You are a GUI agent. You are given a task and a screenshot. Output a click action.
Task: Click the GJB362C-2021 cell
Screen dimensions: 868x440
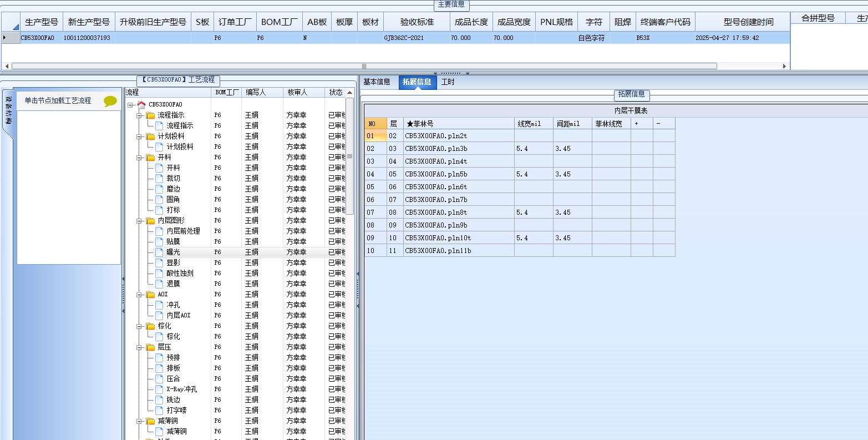pyautogui.click(x=417, y=38)
